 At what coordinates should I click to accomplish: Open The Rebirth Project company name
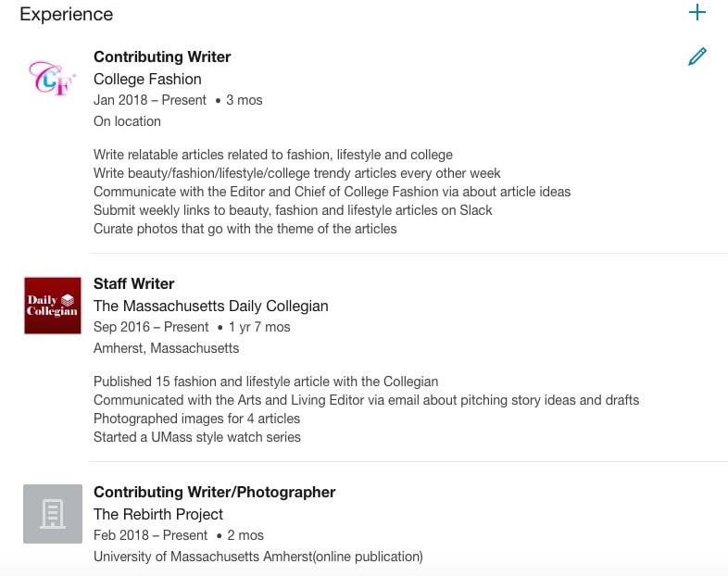point(158,514)
